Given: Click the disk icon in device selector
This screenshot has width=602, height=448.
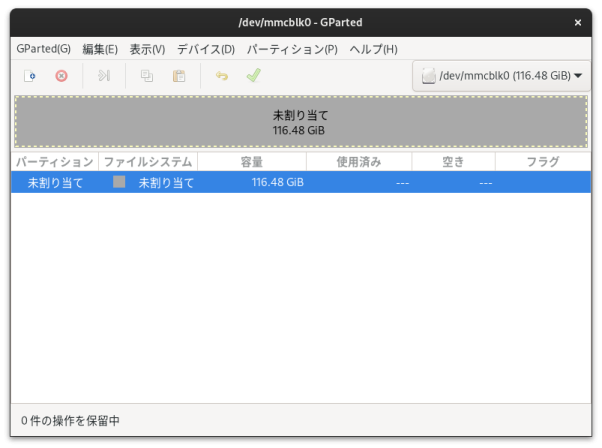Looking at the screenshot, I should [x=428, y=76].
